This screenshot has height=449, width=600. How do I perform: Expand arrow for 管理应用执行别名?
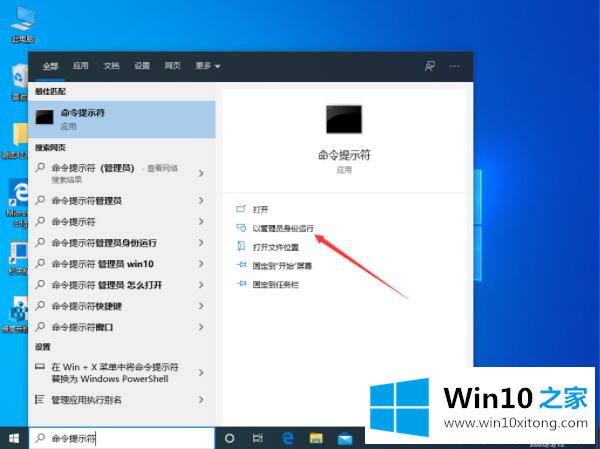click(201, 400)
